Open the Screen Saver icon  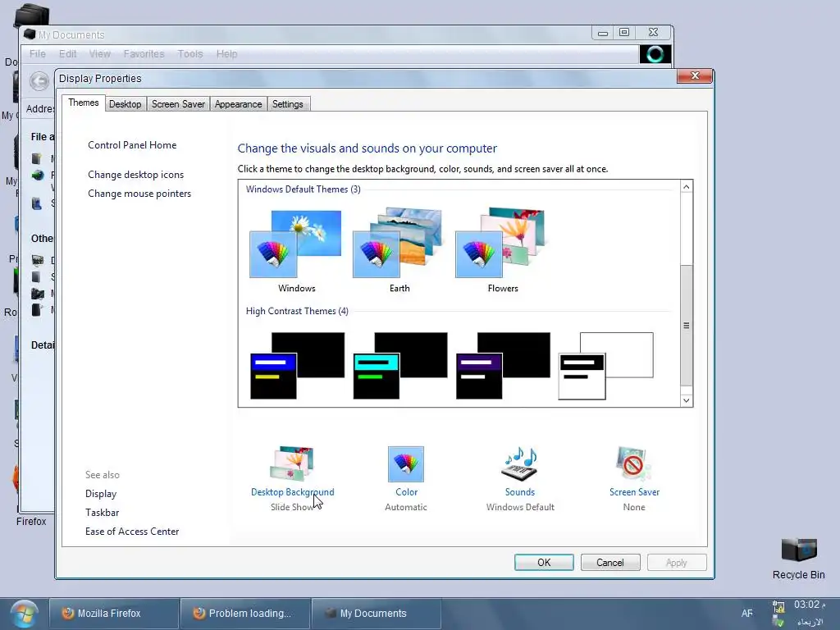(634, 463)
